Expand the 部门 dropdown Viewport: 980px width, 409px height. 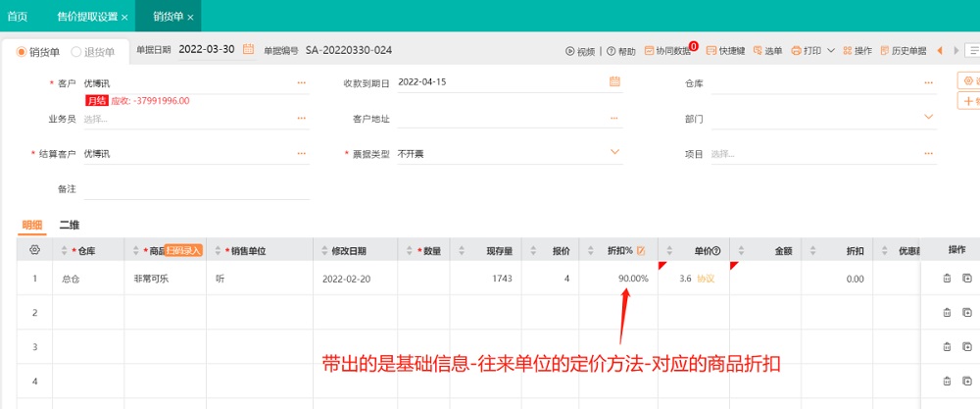[929, 117]
